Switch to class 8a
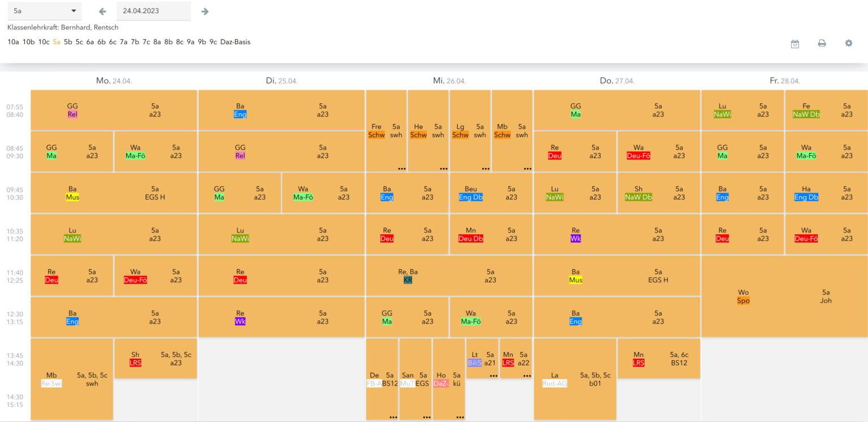The image size is (868, 422). [157, 42]
